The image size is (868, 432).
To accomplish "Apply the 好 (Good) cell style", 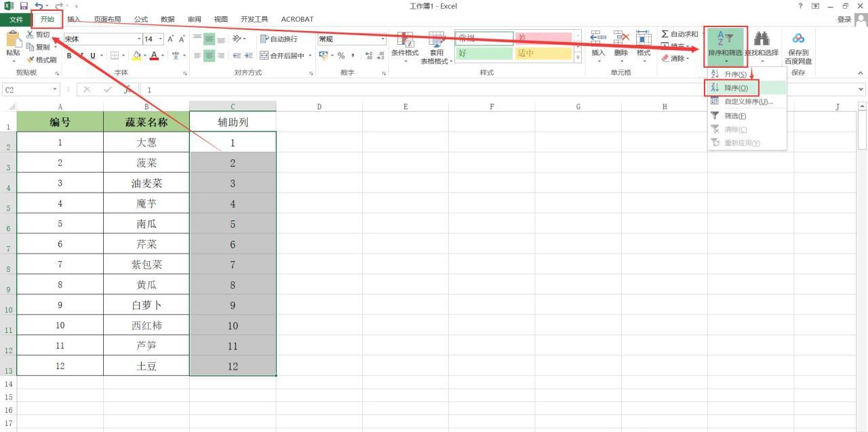I will [484, 53].
